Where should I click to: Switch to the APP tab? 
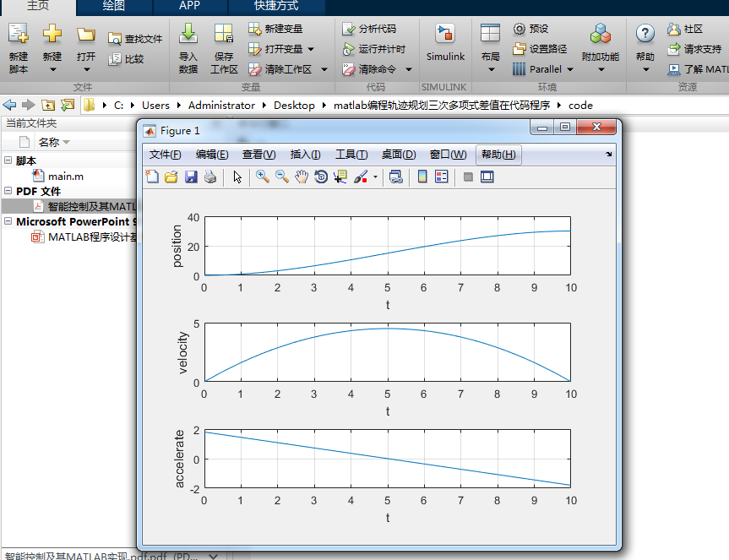(190, 6)
